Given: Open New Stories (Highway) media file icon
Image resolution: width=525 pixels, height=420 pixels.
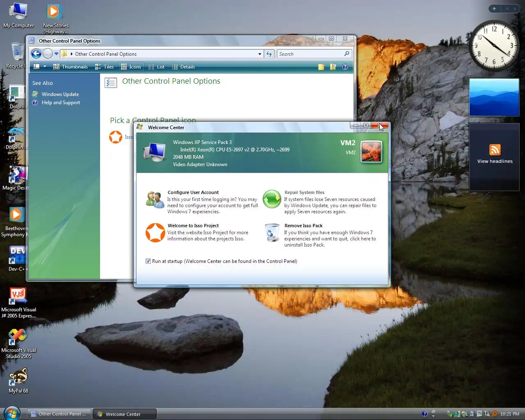Looking at the screenshot, I should tap(55, 18).
